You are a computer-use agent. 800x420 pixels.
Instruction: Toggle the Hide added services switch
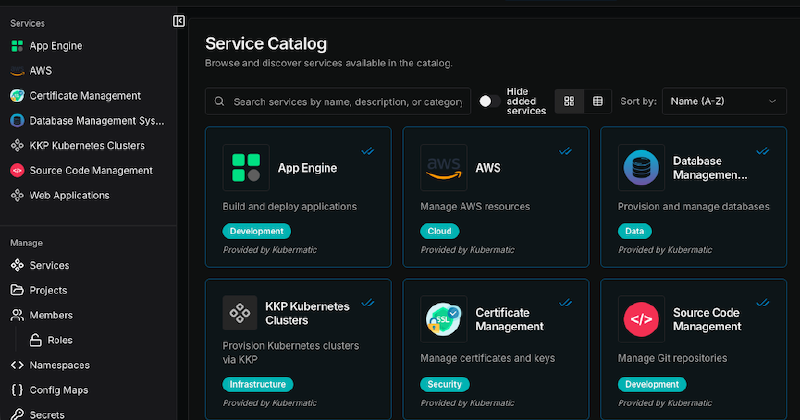click(x=489, y=101)
